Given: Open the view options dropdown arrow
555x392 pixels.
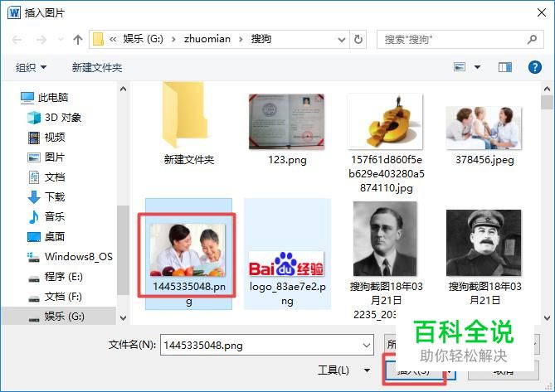Looking at the screenshot, I should coord(477,67).
